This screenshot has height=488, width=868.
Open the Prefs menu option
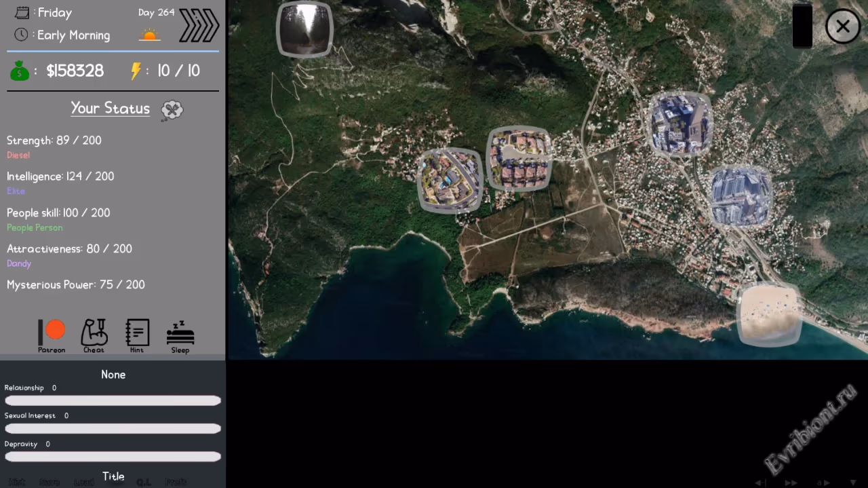[176, 482]
